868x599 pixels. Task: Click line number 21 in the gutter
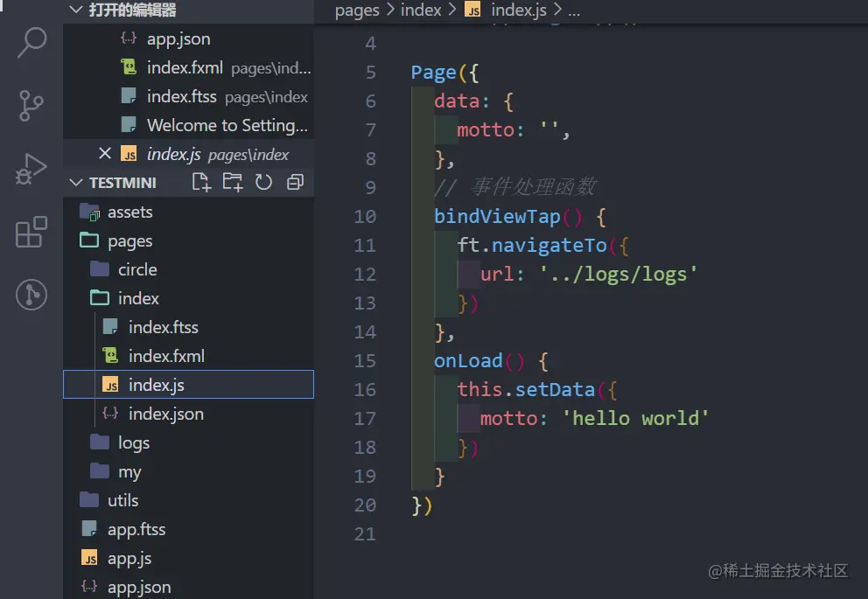pyautogui.click(x=365, y=533)
